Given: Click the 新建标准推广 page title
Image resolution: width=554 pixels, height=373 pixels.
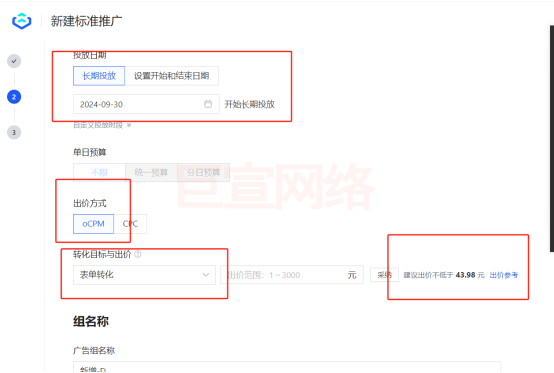Looking at the screenshot, I should (x=86, y=21).
